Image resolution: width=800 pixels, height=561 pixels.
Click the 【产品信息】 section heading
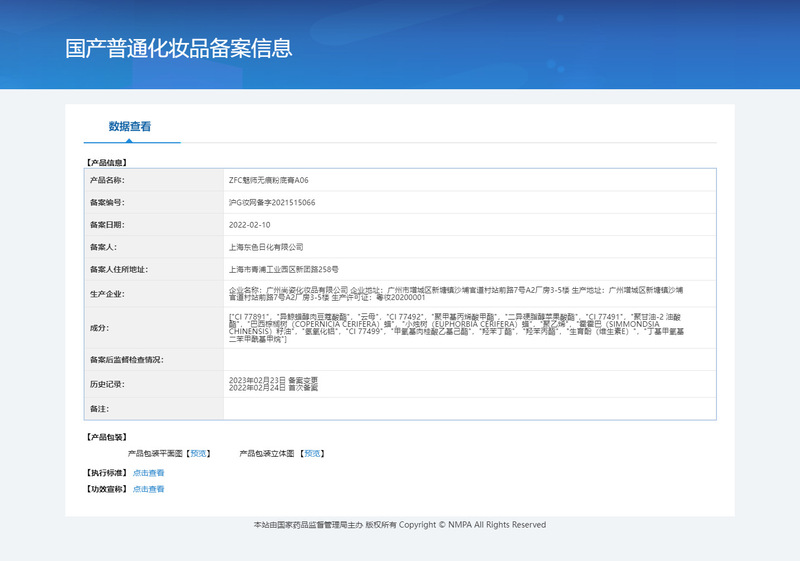(107, 163)
